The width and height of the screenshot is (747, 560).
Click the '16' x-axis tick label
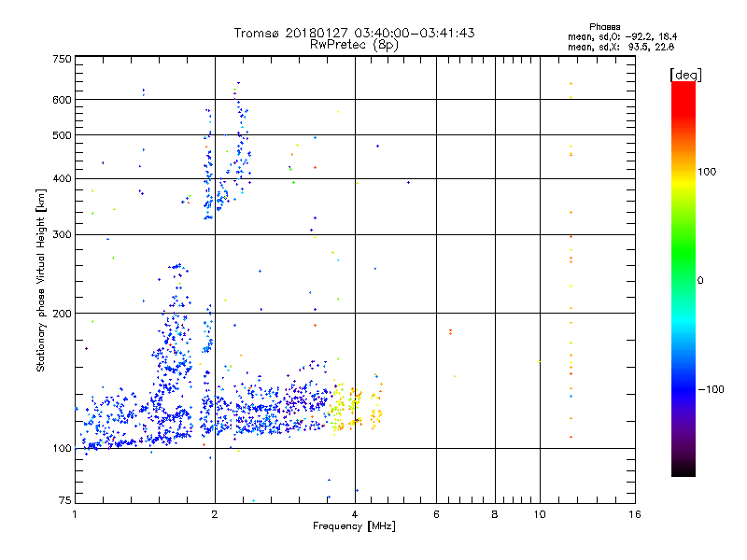pos(635,514)
